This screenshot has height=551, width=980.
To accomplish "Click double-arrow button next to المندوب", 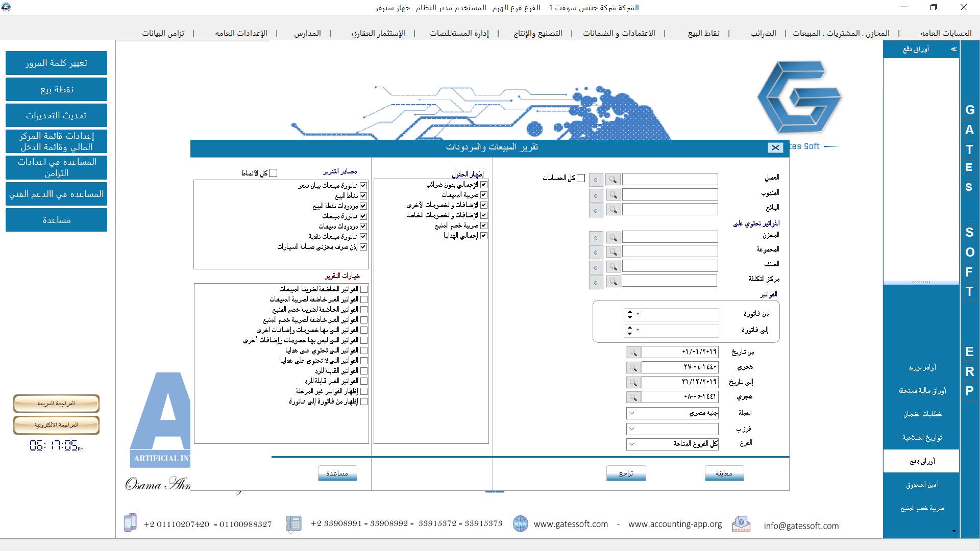I will coord(596,195).
